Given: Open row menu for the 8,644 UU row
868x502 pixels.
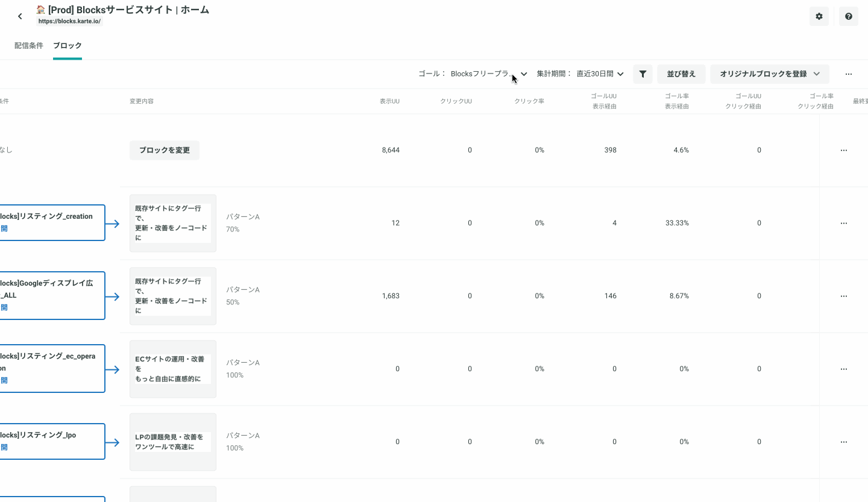Looking at the screenshot, I should [844, 150].
